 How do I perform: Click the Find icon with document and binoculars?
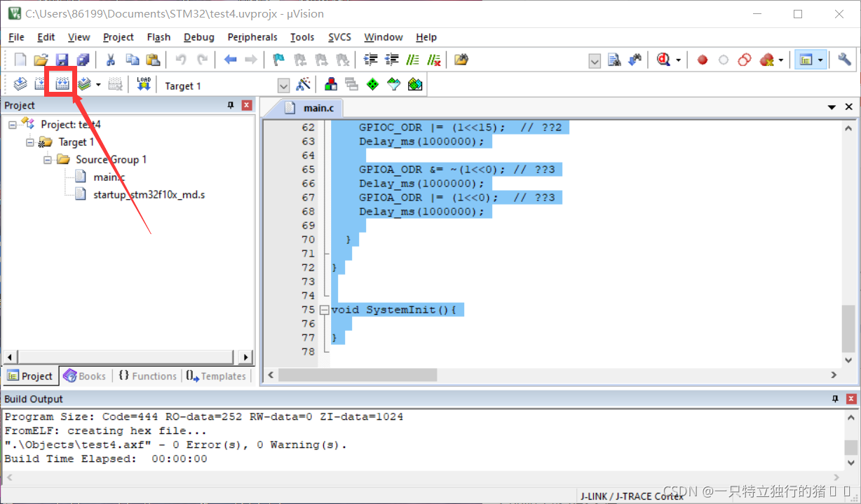pos(614,60)
